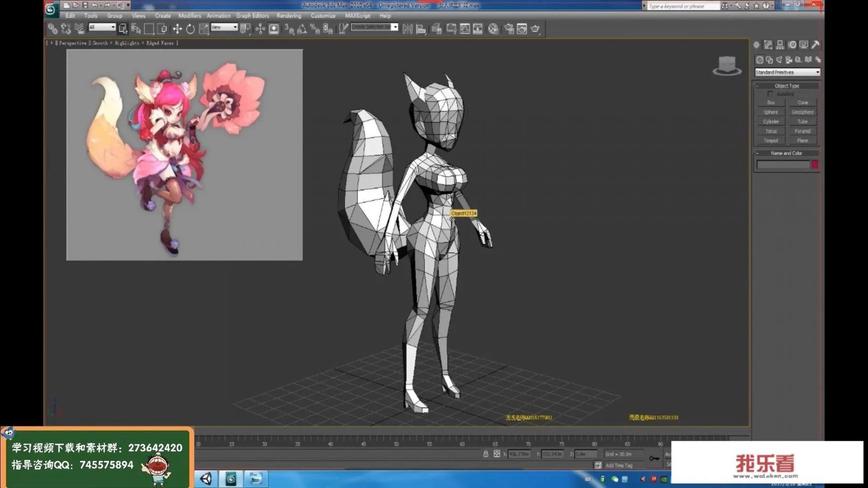Toggle the Graphite Modeling Tools ribbon
Screen dimensions: 868x488
(x=451, y=29)
